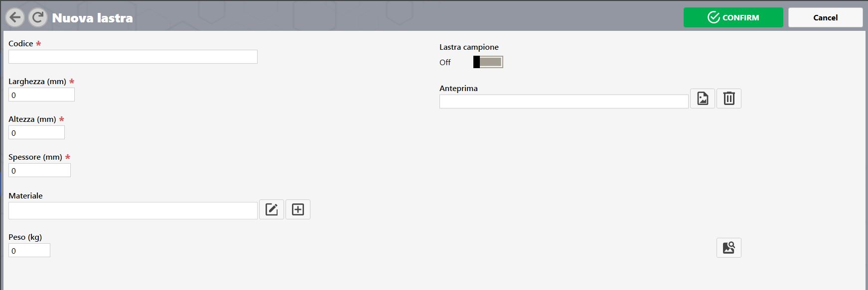Click into Spessore (mm) field

point(39,170)
